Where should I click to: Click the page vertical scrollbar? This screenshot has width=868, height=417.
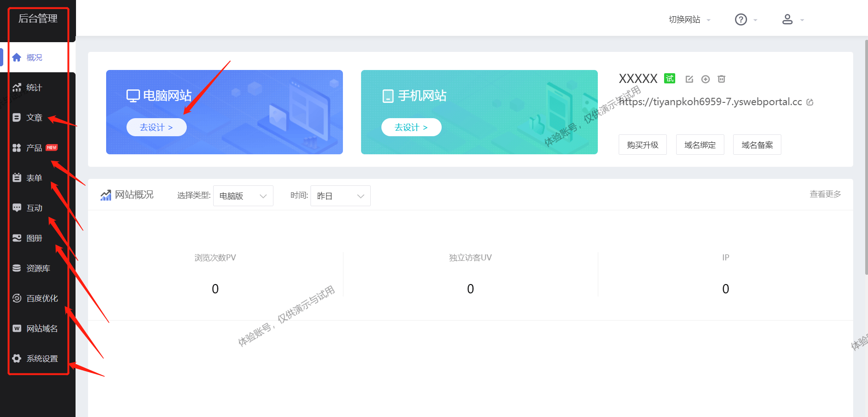(x=866, y=158)
